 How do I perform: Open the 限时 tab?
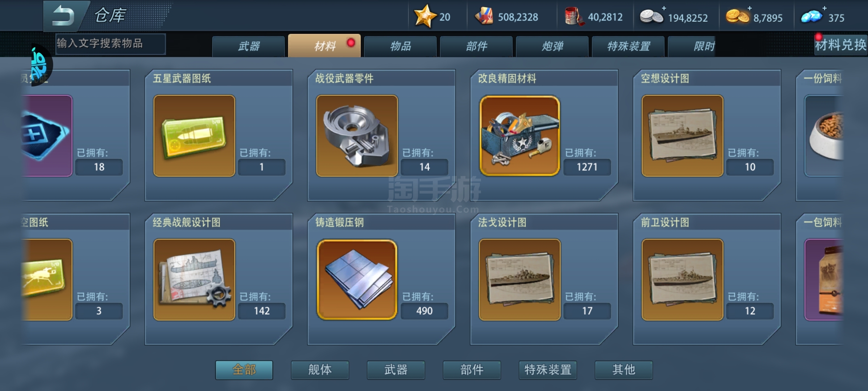[704, 46]
